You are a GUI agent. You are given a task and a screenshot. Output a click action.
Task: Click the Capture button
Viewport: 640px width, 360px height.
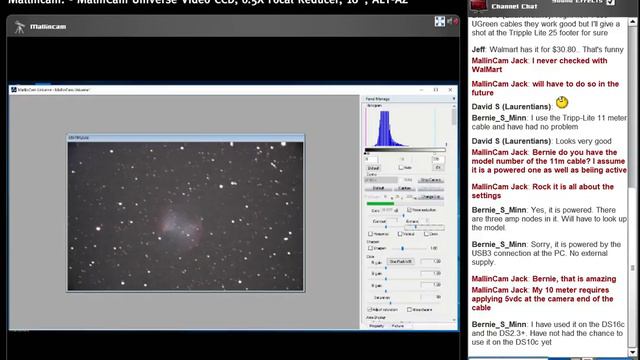404,188
